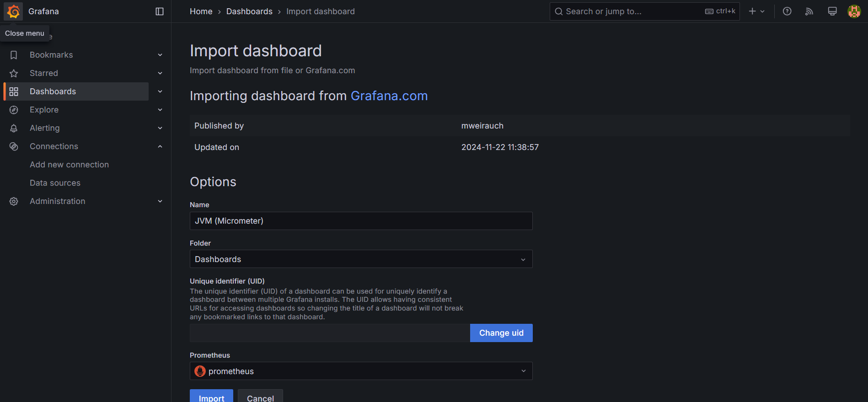Screen dimensions: 868x402
Task: Go to Dashboards in side menu
Action: coord(53,91)
